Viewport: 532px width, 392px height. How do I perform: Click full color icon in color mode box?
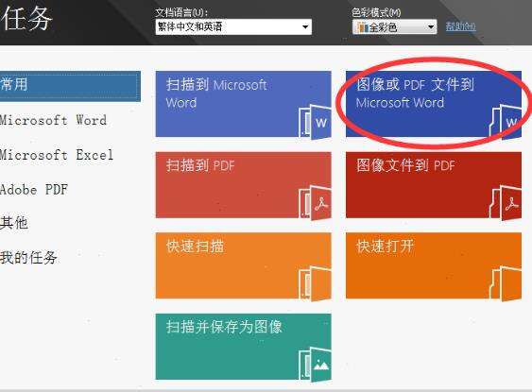[362, 27]
